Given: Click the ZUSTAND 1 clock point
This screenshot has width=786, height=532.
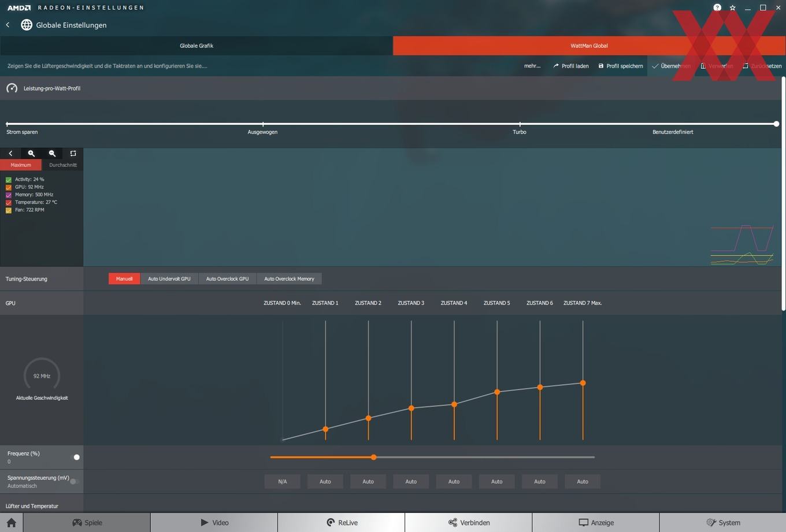Looking at the screenshot, I should point(325,429).
